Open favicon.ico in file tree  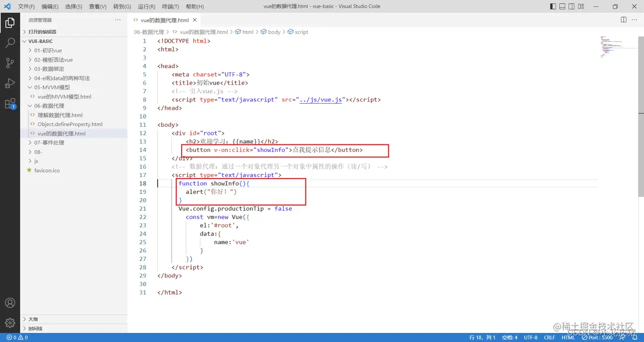point(73,170)
